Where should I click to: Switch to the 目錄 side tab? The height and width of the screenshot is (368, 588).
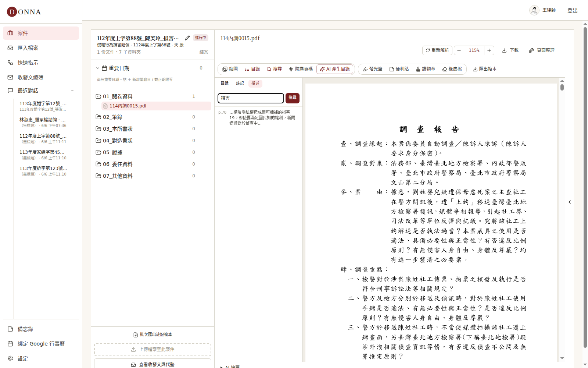225,83
